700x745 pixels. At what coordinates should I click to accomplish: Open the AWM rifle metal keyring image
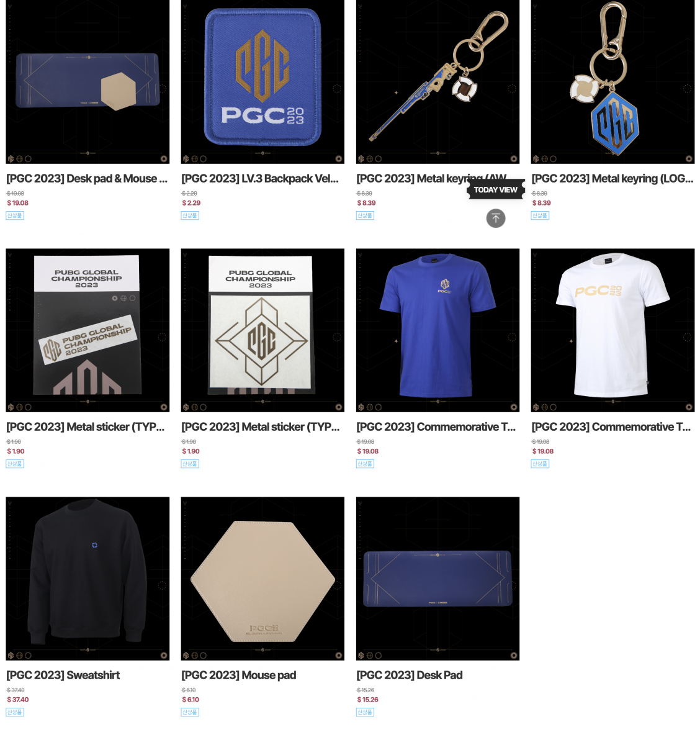(x=437, y=82)
